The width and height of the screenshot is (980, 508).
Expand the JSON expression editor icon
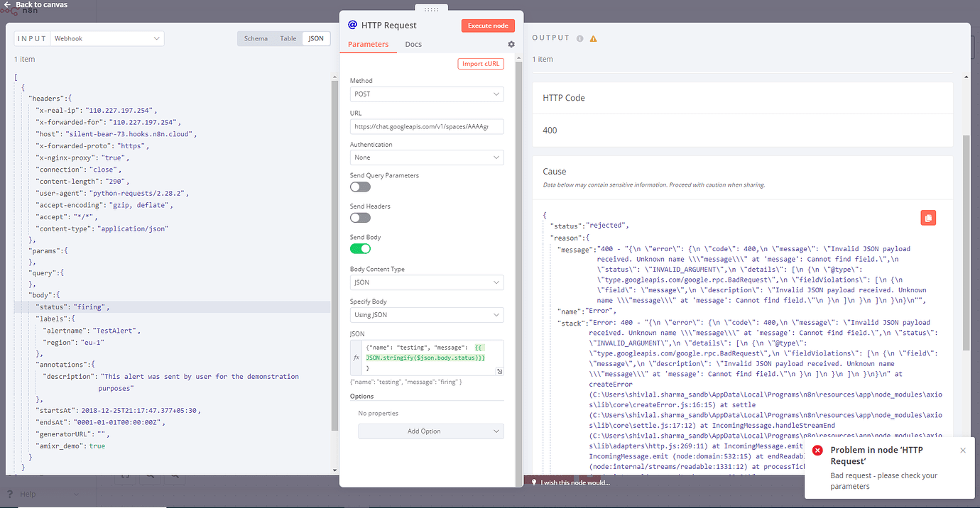coord(499,371)
